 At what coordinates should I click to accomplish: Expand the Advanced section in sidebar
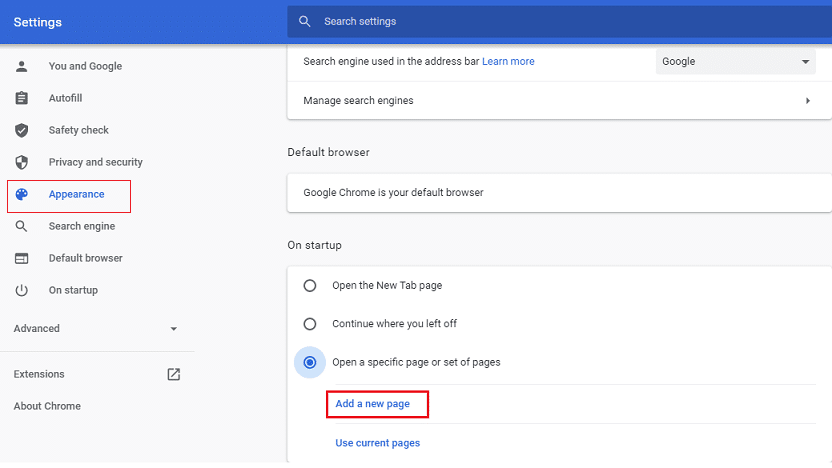[x=96, y=328]
